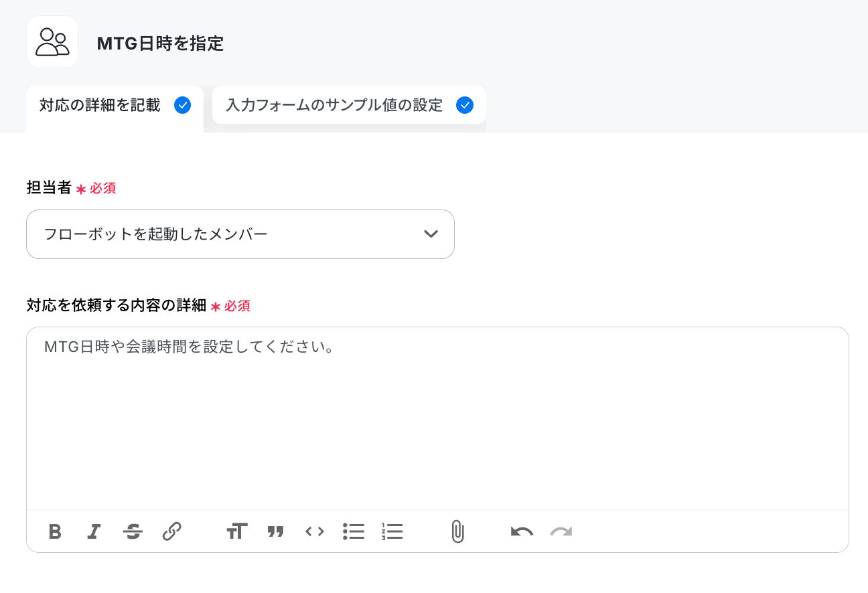Click the checkmark on 入力フォームのサンプル値の設定 tab

tap(465, 105)
